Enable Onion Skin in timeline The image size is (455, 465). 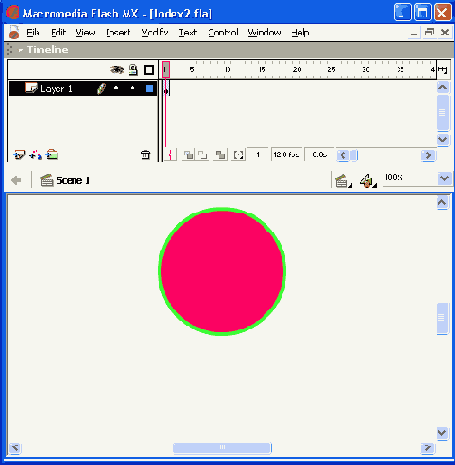click(188, 155)
